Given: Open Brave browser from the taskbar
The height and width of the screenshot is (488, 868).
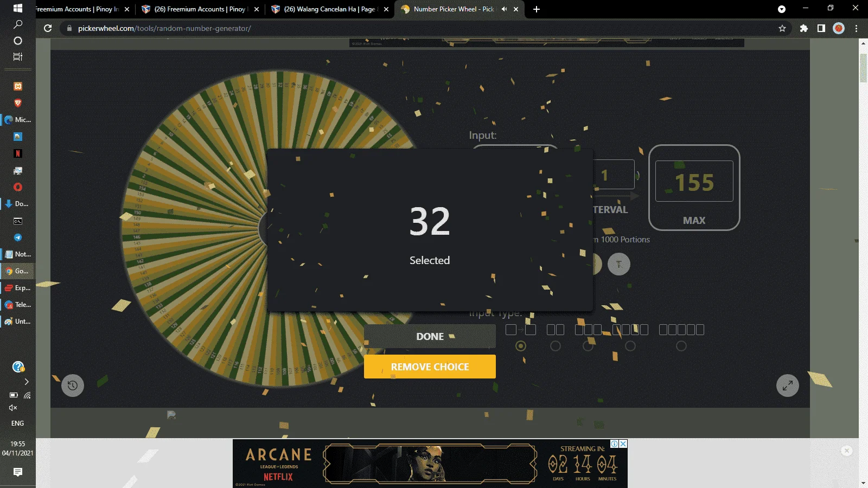Looking at the screenshot, I should pos(17,103).
